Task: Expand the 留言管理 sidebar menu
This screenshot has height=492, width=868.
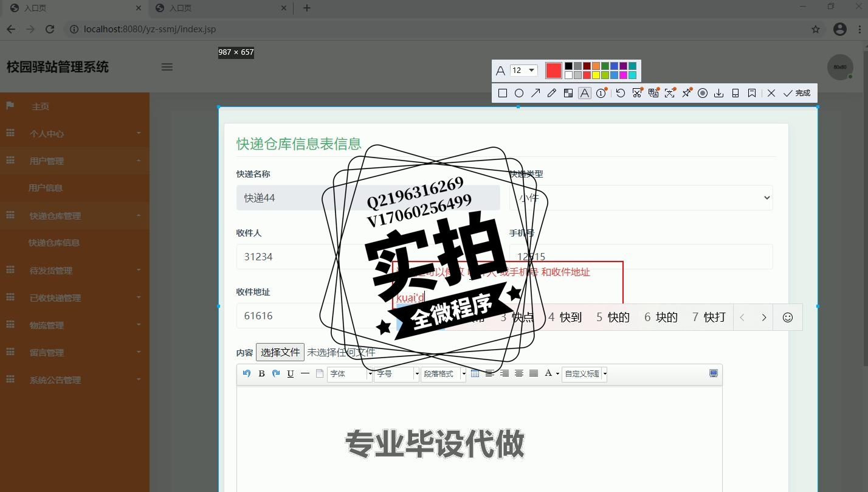Action: 75,353
